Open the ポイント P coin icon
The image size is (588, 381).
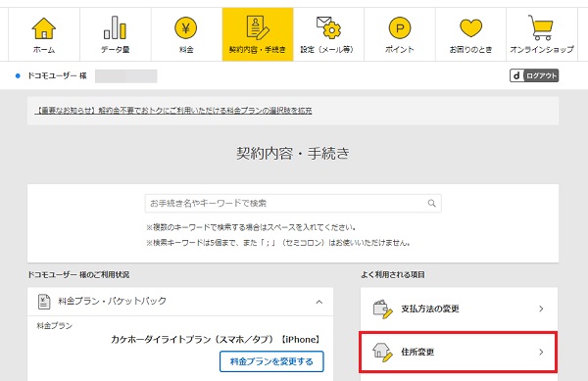(x=400, y=28)
